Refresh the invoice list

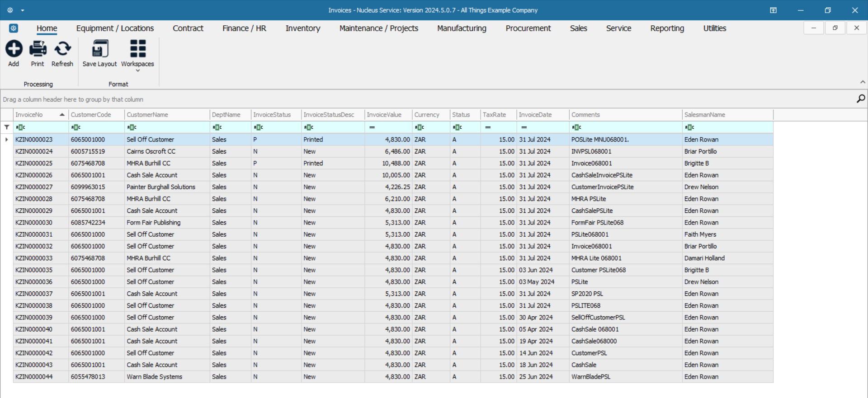[x=62, y=49]
